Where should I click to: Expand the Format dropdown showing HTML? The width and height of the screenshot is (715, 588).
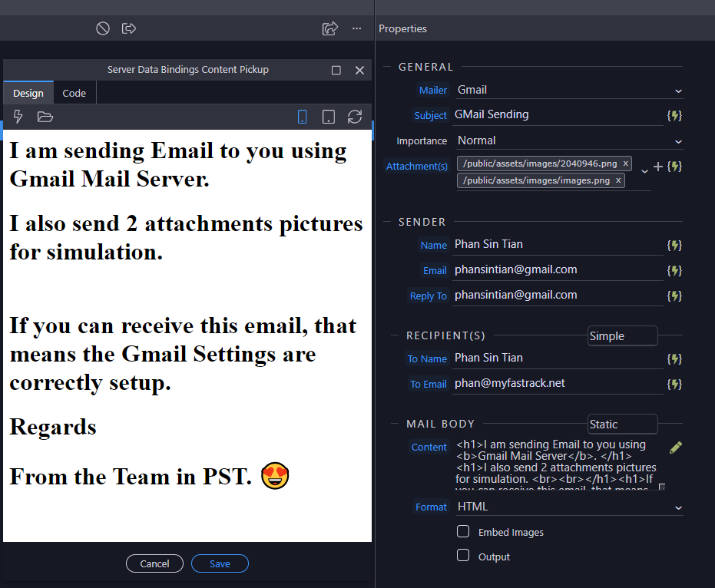point(570,507)
